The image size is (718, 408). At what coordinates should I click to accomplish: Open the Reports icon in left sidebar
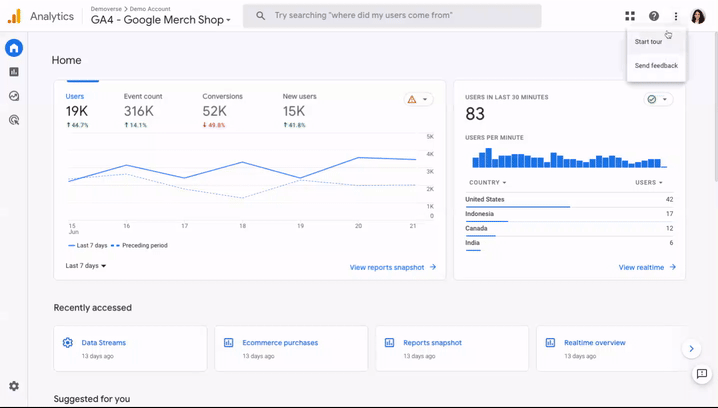pos(14,72)
